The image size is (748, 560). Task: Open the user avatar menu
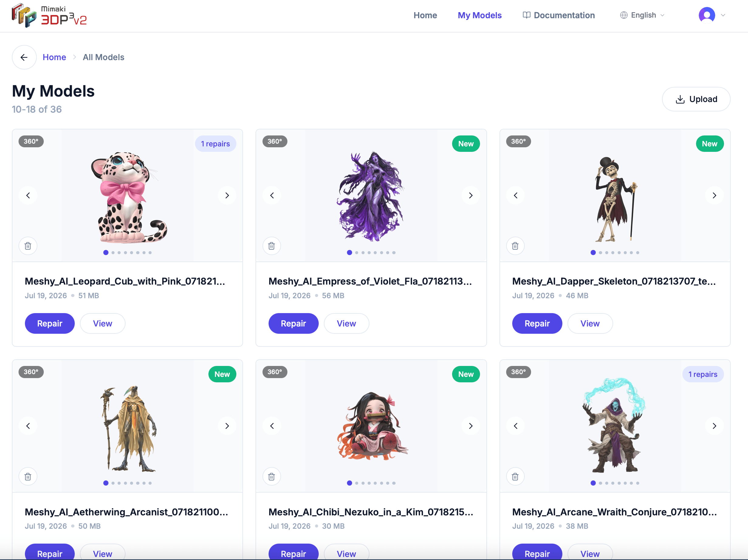[x=706, y=15]
